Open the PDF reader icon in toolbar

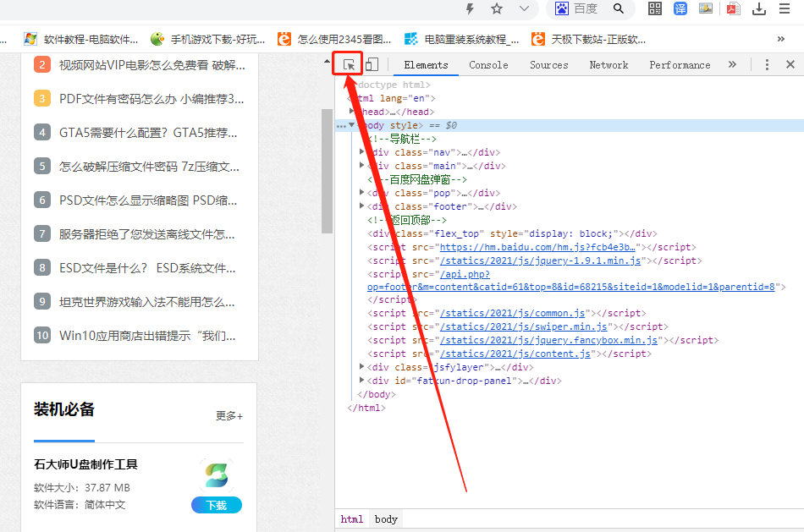point(732,8)
